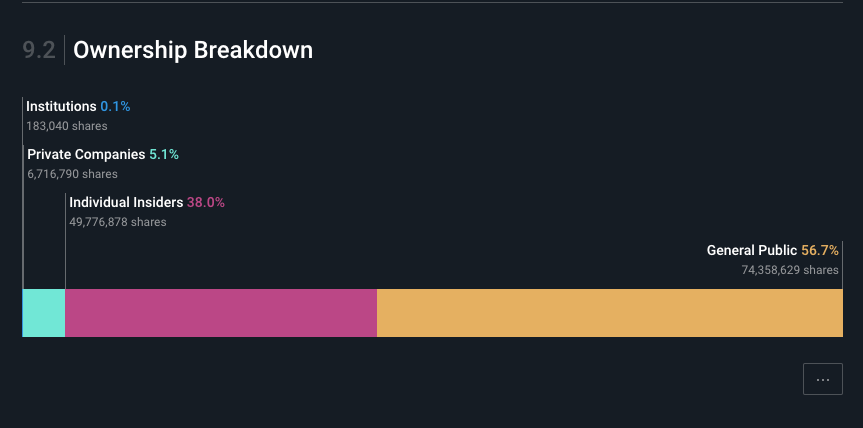Click the horizontal divider line above the heading
Viewport: 863px width, 428px height.
coord(433,2)
